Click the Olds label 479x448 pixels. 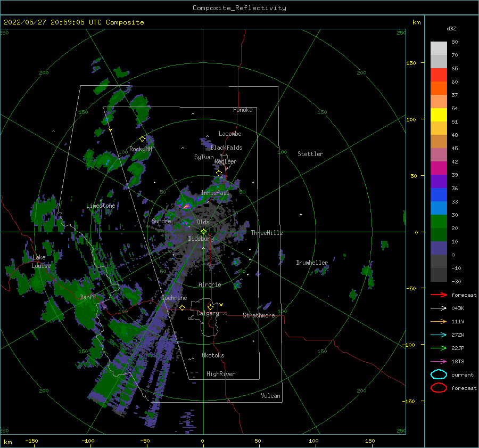tap(203, 222)
